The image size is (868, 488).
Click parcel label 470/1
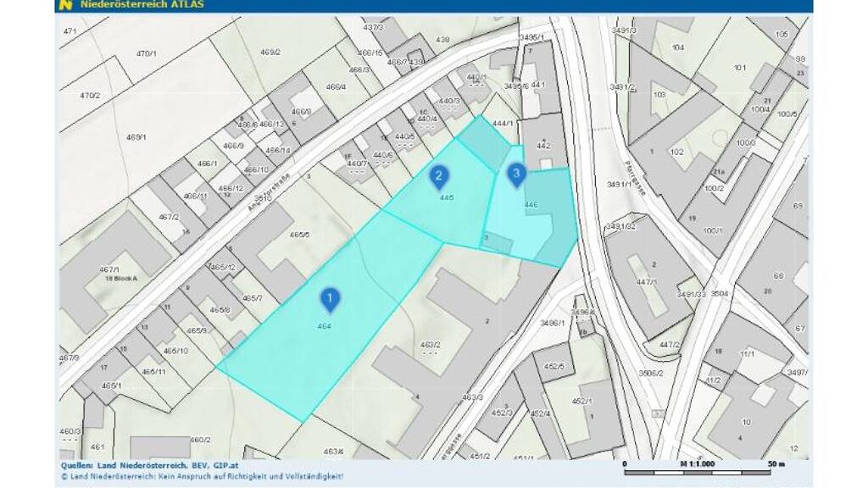click(147, 53)
